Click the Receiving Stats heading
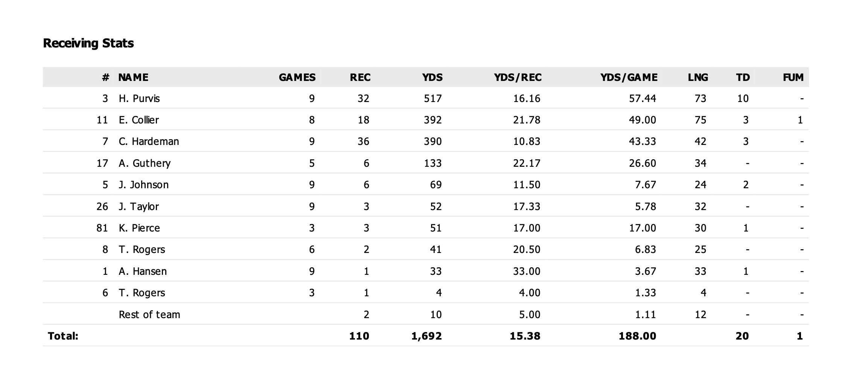Image resolution: width=868 pixels, height=384 pixels. pos(88,43)
